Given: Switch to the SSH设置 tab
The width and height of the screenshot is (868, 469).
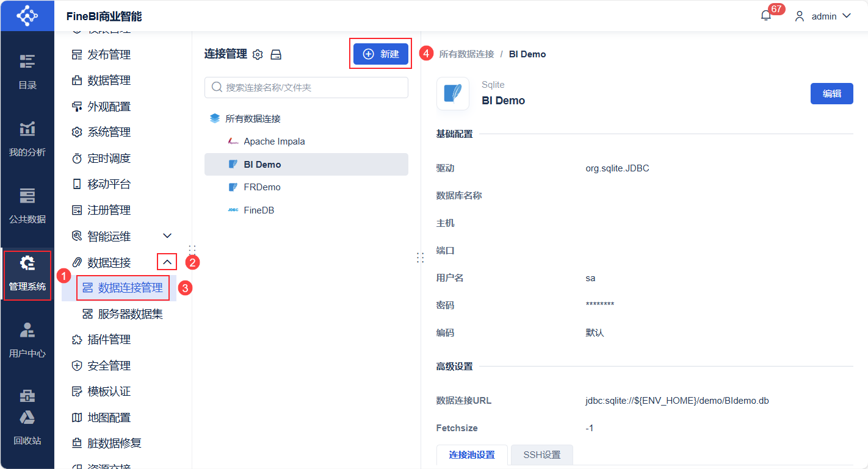Looking at the screenshot, I should click(541, 454).
